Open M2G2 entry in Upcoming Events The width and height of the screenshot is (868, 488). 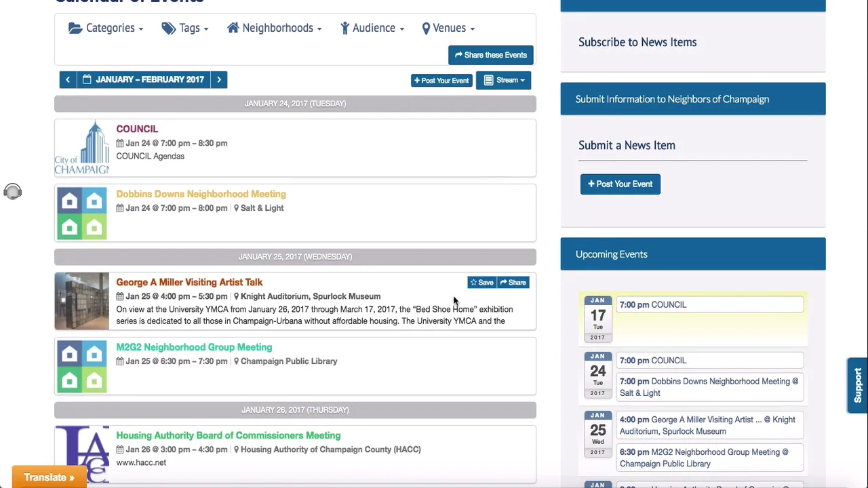709,457
